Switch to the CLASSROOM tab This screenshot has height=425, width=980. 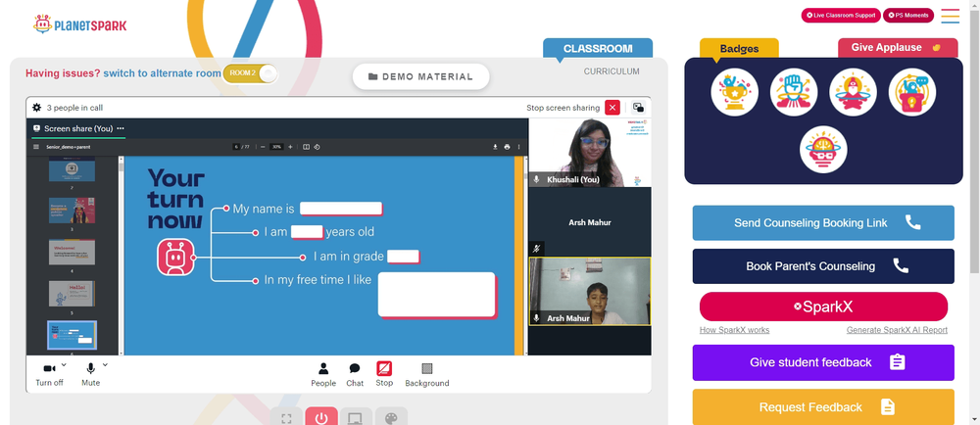(598, 49)
